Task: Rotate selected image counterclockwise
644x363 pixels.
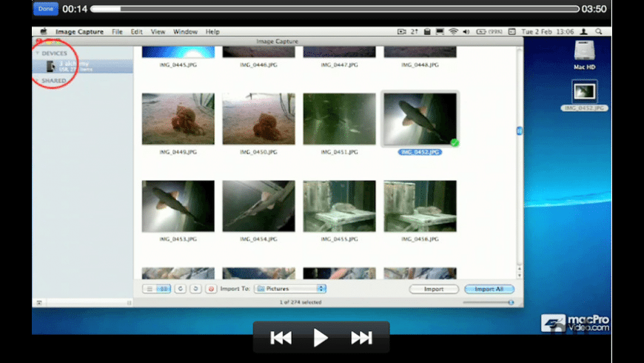Action: [x=181, y=289]
